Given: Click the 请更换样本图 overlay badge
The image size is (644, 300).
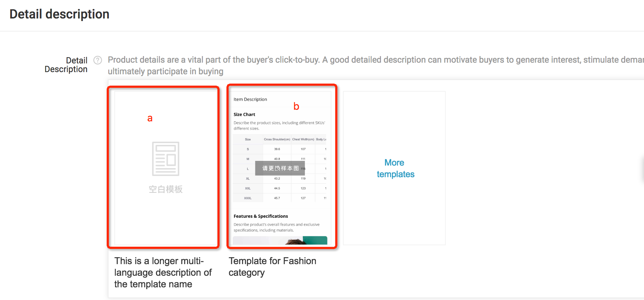Looking at the screenshot, I should (x=280, y=168).
